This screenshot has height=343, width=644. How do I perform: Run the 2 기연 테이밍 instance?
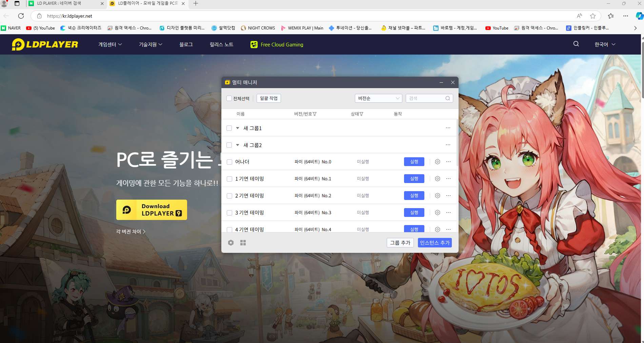[x=414, y=196]
